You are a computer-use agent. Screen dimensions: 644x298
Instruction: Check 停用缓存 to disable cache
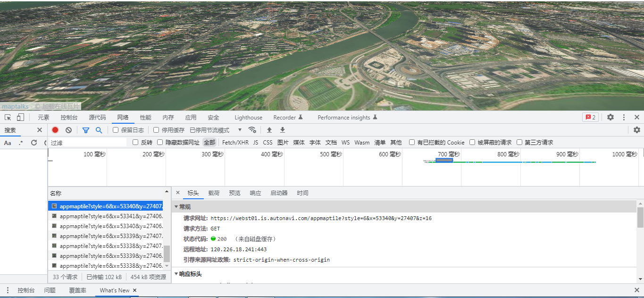[x=156, y=129]
